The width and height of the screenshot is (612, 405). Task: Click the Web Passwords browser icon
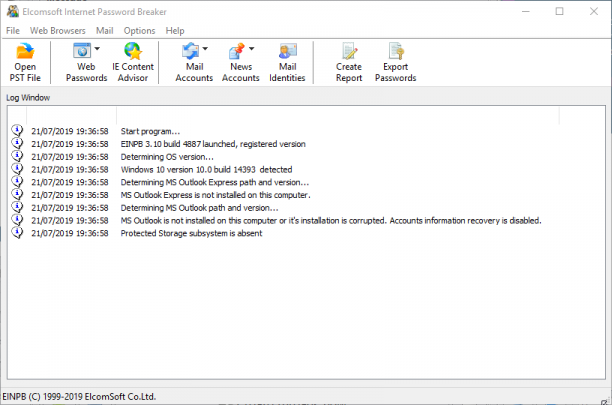point(82,51)
